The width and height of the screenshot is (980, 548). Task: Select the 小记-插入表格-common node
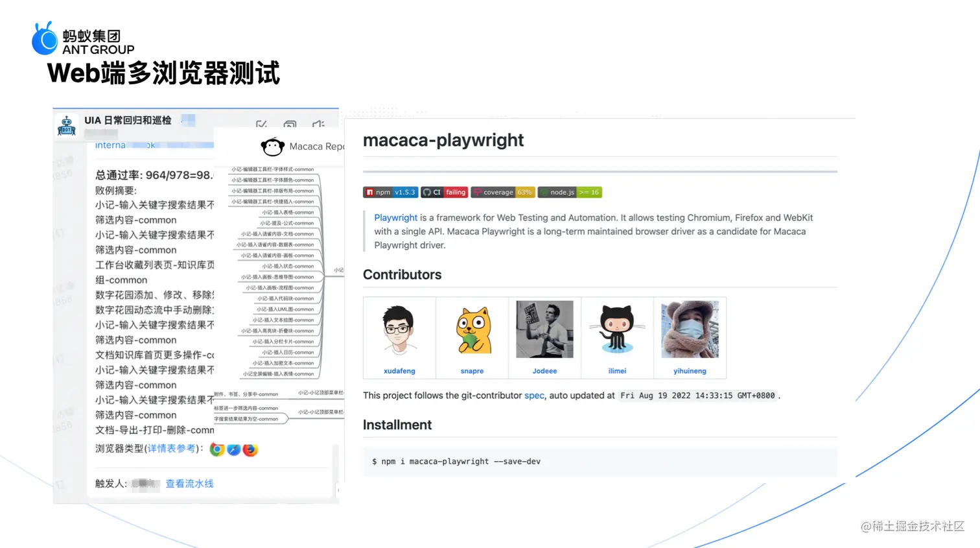tap(288, 213)
